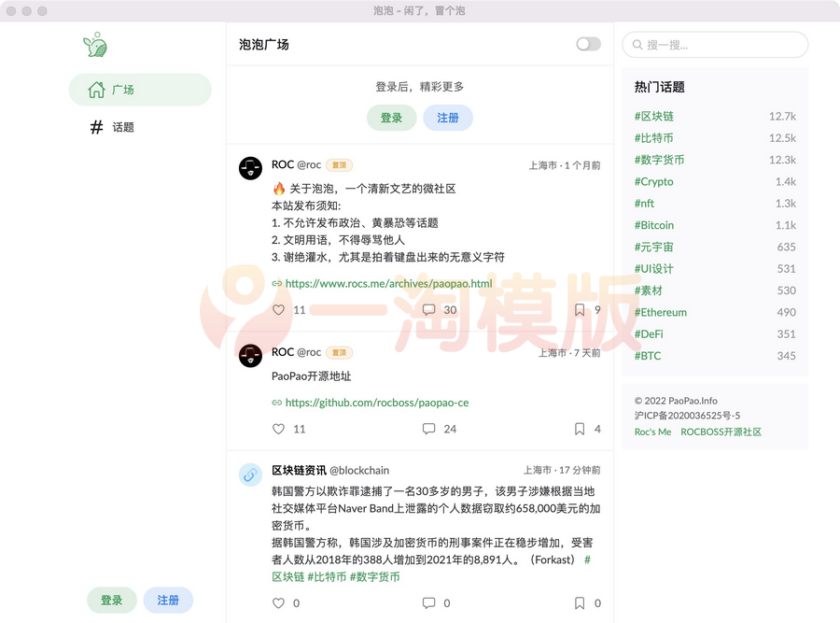Open the 话题 topics menu item
Screen dimensions: 840x623
[140, 127]
